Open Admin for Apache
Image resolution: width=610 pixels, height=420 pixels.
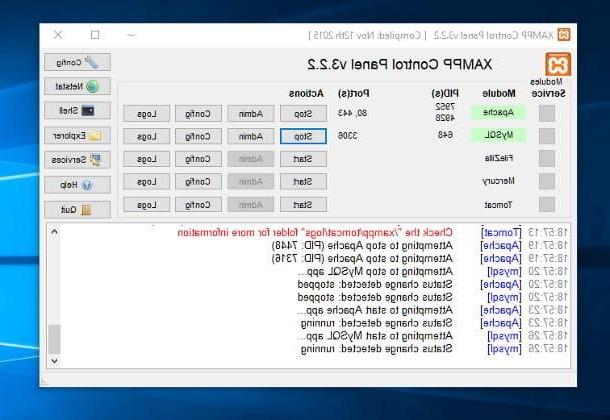pyautogui.click(x=251, y=114)
